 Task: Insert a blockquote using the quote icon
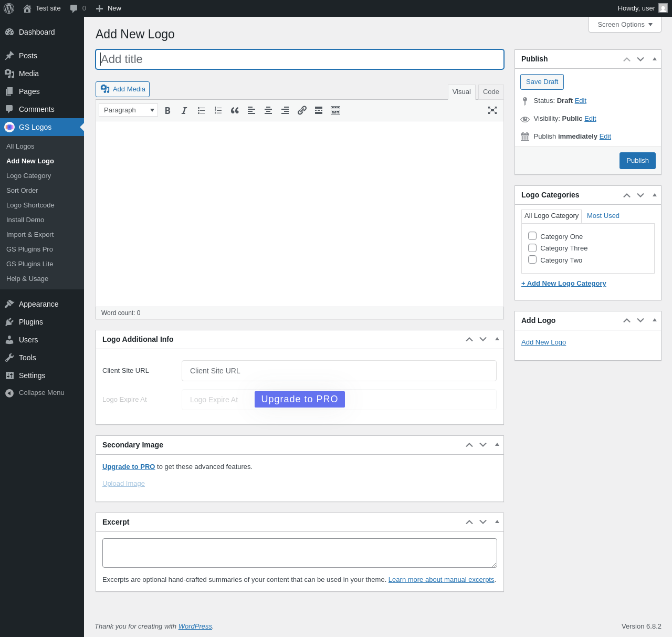235,110
